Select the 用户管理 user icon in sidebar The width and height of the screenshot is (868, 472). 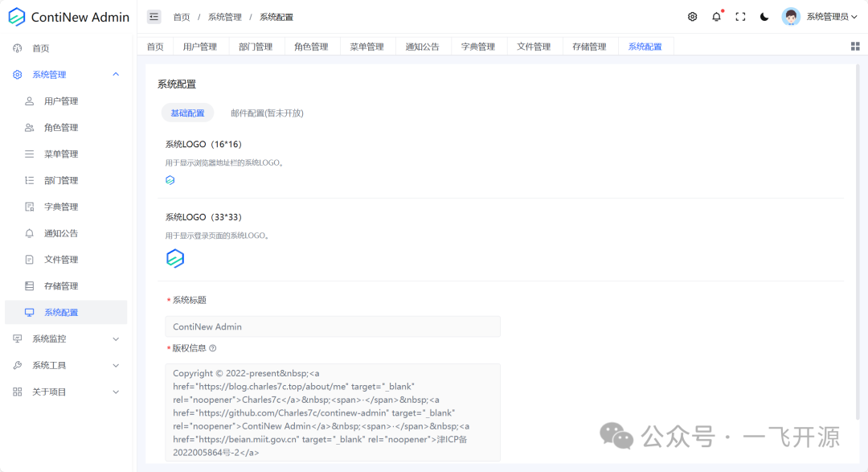coord(27,101)
